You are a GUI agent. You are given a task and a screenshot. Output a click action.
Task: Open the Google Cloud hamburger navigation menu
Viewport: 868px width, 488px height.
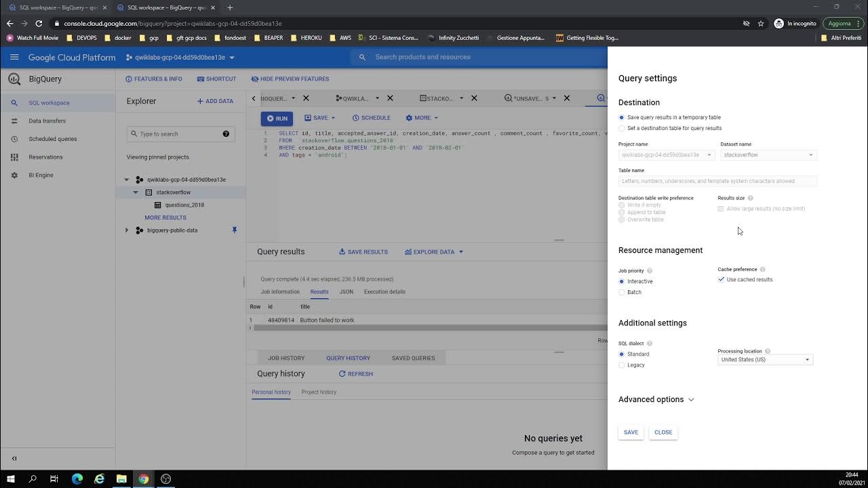point(14,57)
